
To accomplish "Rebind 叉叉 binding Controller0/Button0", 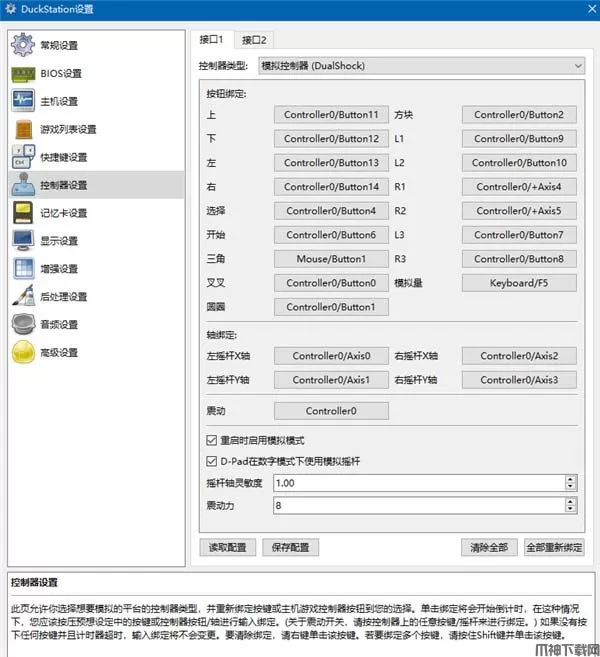I will [x=331, y=283].
